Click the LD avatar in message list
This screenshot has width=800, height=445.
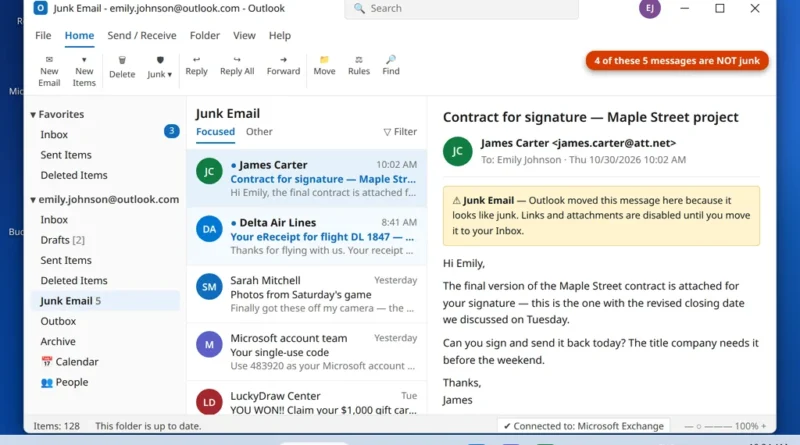(209, 402)
